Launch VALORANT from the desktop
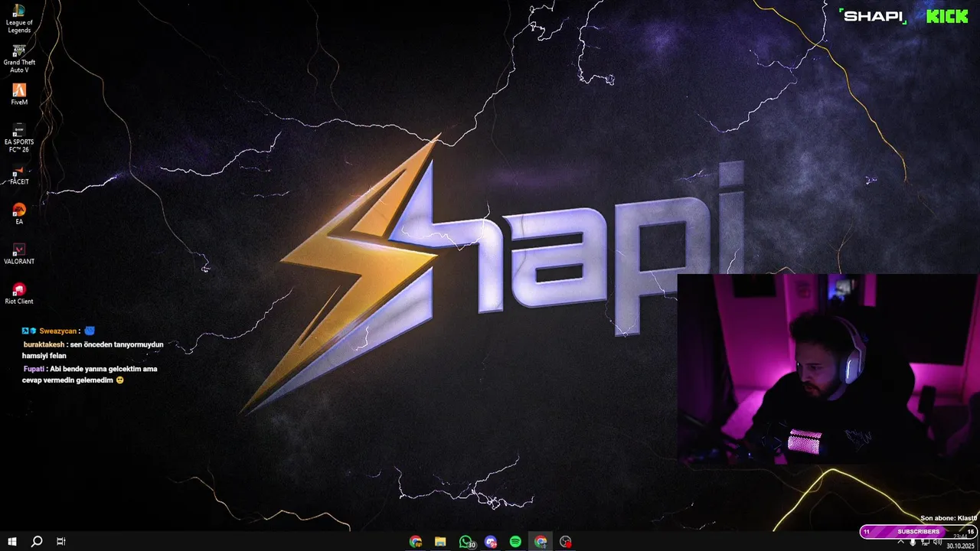Viewport: 980px width, 551px height. click(19, 254)
